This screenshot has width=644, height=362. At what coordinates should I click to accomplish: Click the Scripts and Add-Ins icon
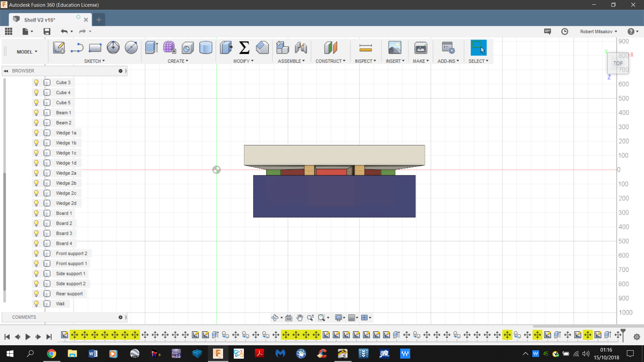448,48
